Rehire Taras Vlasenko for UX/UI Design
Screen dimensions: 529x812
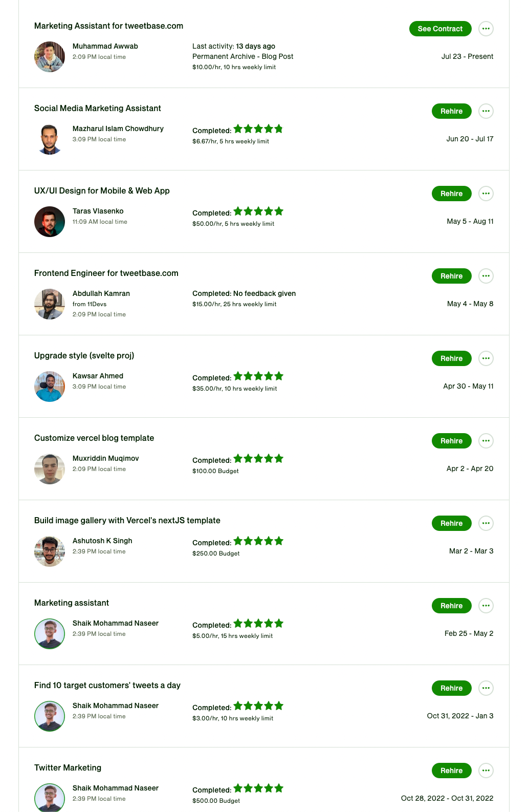click(x=451, y=194)
